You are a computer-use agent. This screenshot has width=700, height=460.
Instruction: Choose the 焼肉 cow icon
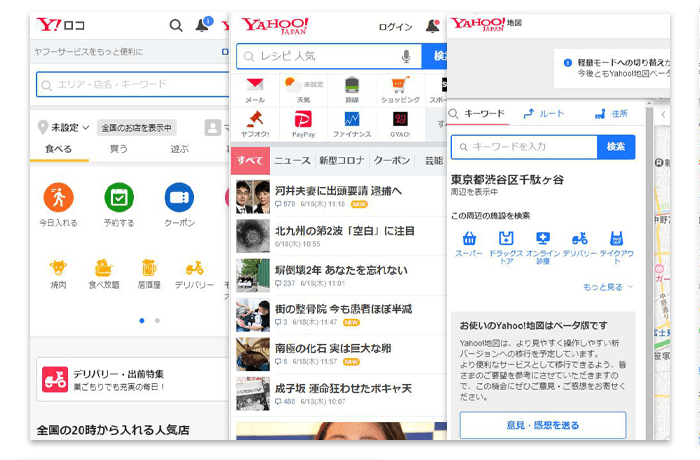tap(58, 268)
